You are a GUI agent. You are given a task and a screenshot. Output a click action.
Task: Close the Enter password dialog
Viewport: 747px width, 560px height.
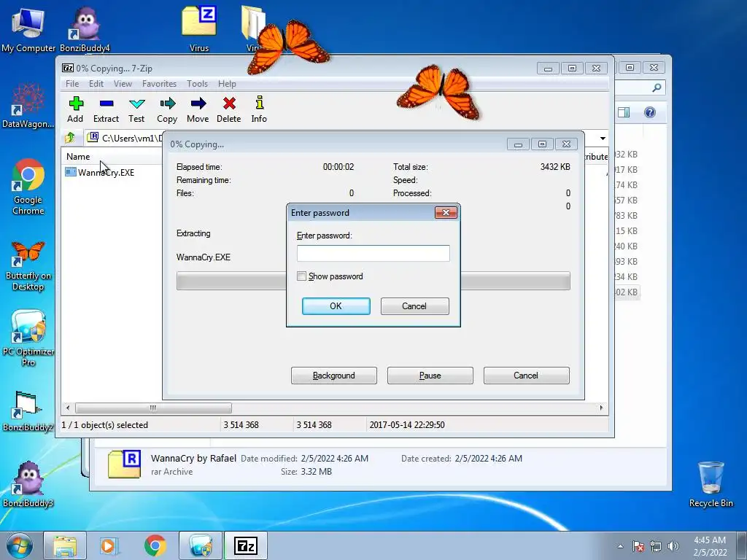[x=446, y=212]
